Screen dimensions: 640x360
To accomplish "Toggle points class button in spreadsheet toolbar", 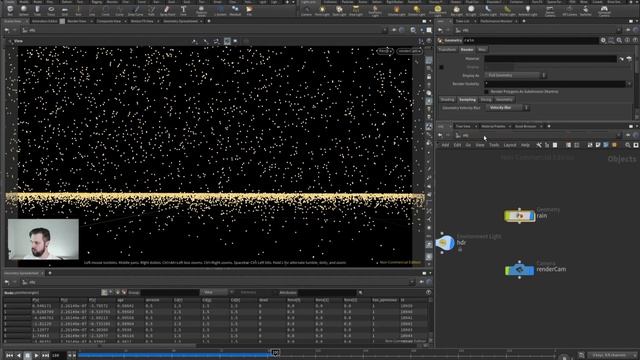I will pos(104,293).
